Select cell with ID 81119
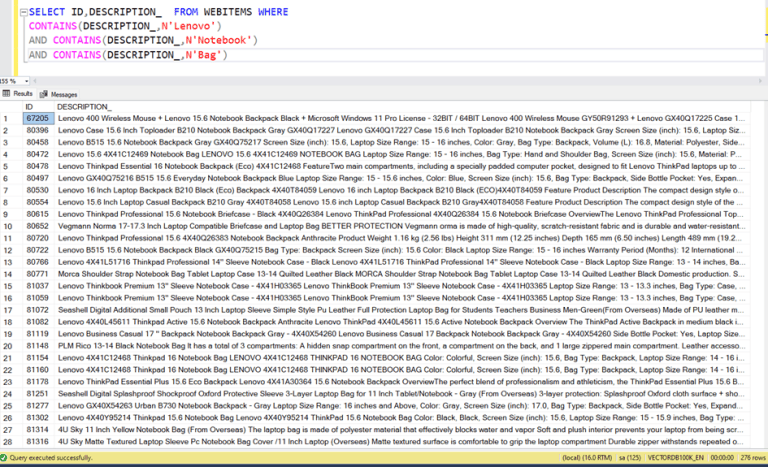The width and height of the screenshot is (768, 467). (x=38, y=334)
